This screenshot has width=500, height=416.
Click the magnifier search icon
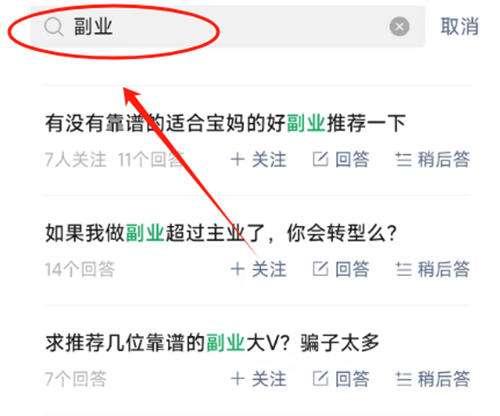(x=53, y=27)
